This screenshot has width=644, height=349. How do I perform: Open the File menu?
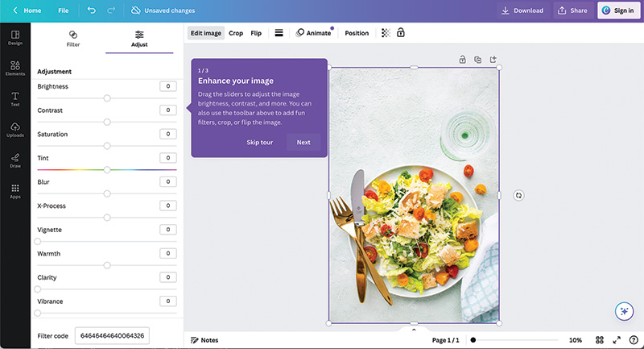(x=64, y=10)
